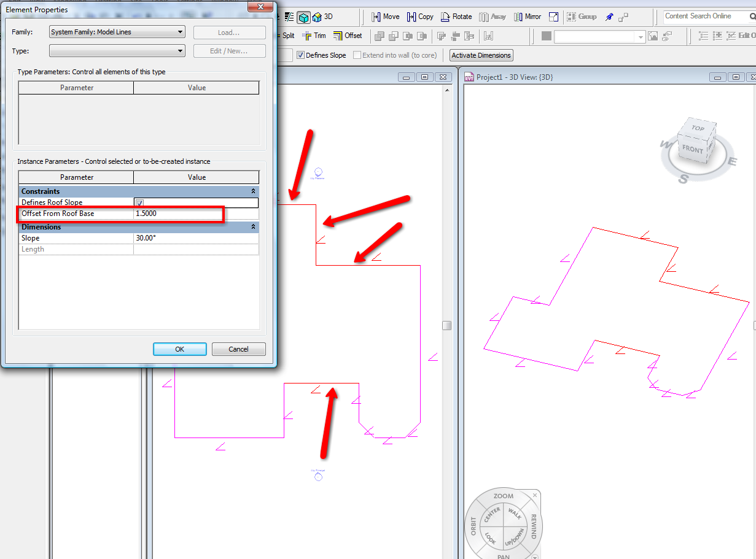Click the Resize/scale icon next to Mirror

[x=554, y=17]
